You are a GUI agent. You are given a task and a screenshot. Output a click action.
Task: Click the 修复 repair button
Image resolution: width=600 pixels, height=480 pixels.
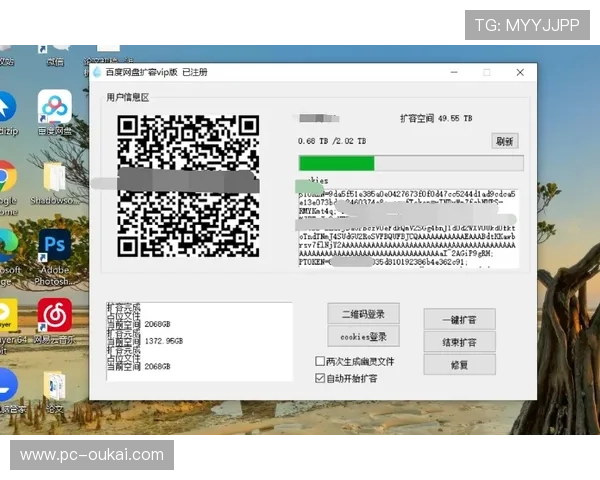[x=459, y=364]
